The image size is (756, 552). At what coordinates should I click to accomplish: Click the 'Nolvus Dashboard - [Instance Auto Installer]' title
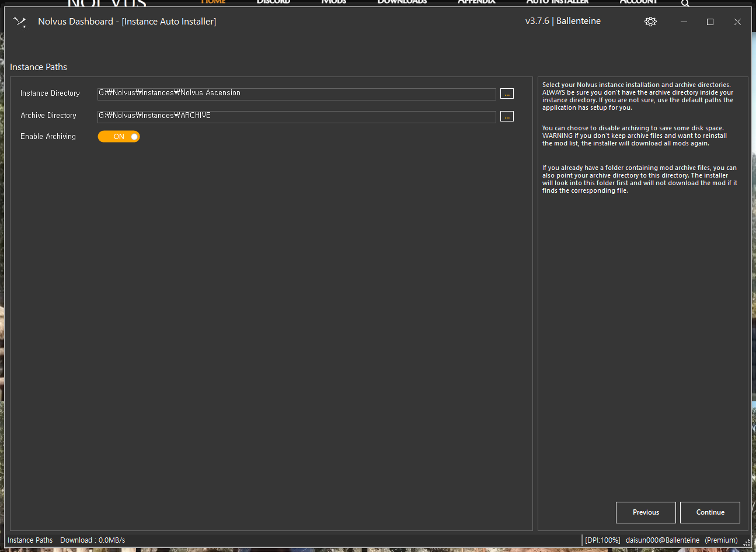[x=127, y=22]
